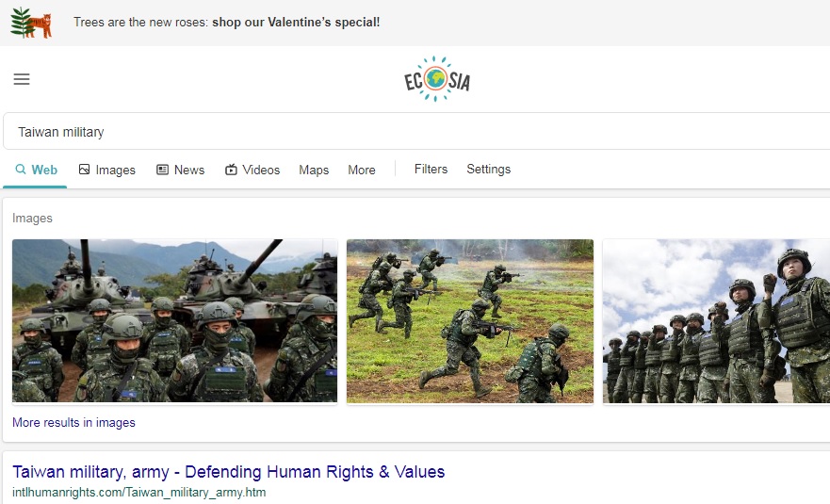Open the soldiers raising fists thumbnail

[716, 321]
